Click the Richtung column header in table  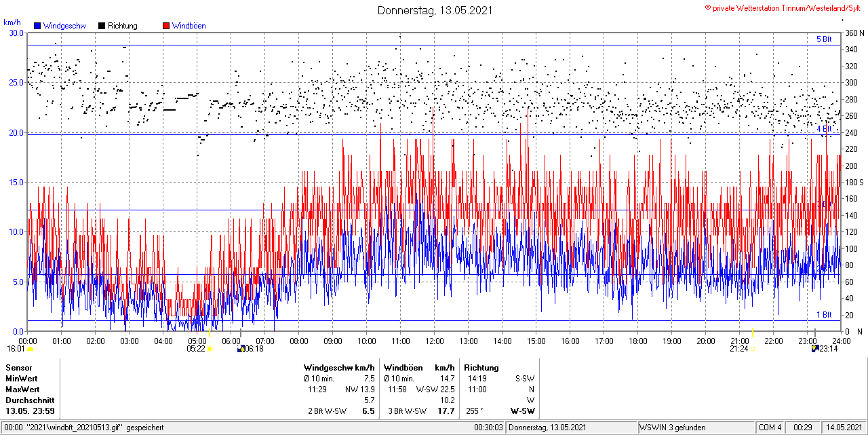pyautogui.click(x=481, y=367)
